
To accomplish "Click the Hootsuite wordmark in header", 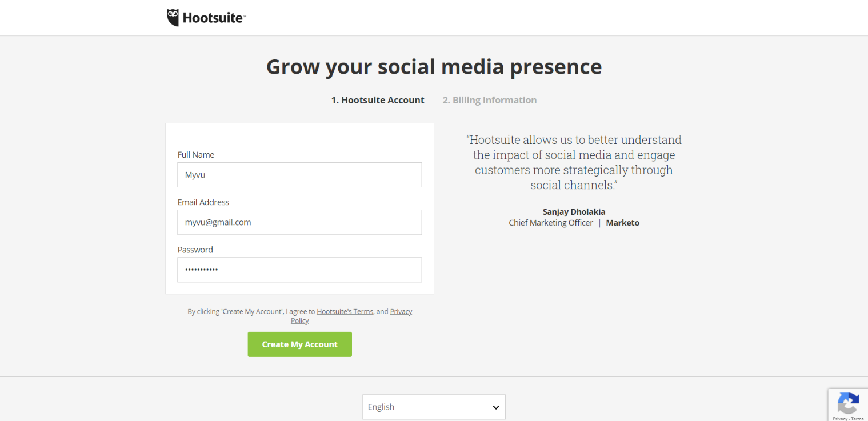I will (214, 18).
